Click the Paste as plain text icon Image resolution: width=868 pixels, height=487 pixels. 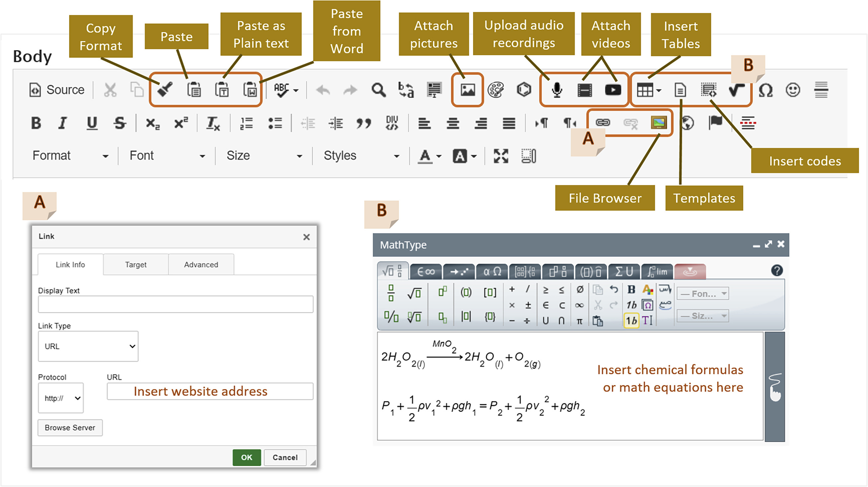click(222, 90)
